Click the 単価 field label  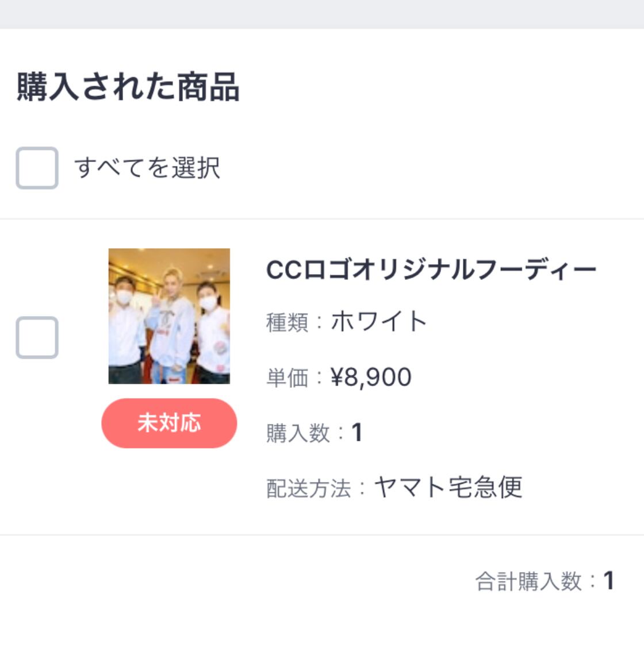(287, 378)
